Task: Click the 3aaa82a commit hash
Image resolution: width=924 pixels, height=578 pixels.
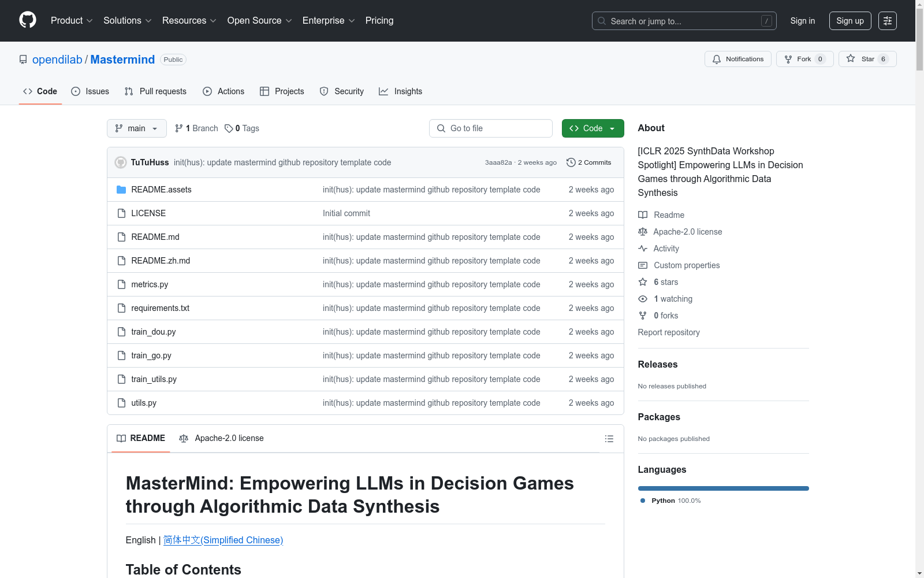Action: tap(498, 162)
